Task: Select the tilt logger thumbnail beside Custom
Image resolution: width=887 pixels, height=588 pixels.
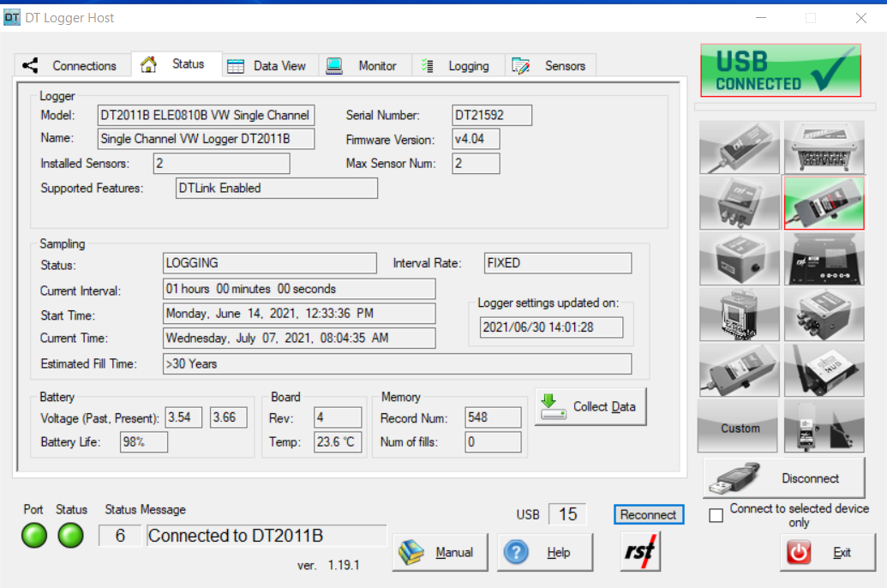Action: [x=824, y=426]
